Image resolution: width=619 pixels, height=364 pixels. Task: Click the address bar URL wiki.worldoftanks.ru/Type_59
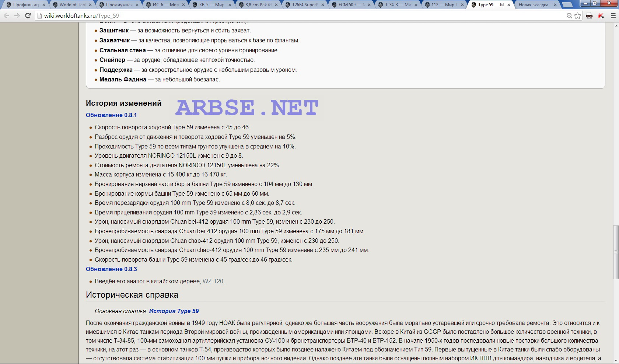tap(82, 16)
